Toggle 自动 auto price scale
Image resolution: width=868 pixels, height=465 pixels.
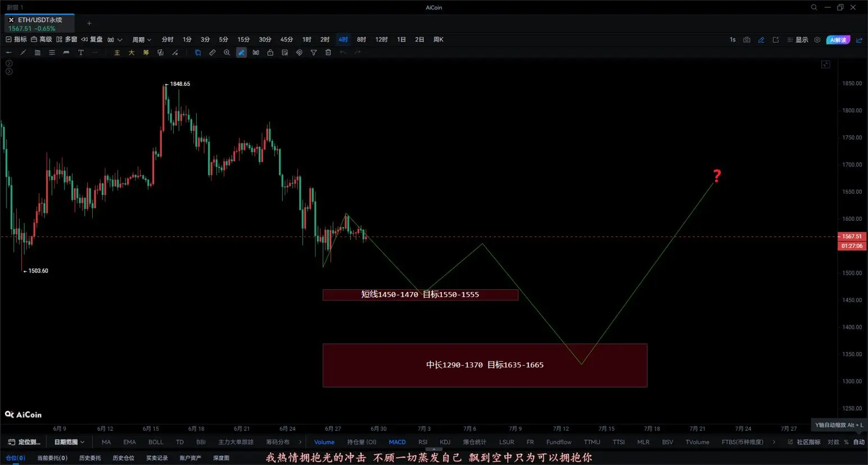pos(859,443)
